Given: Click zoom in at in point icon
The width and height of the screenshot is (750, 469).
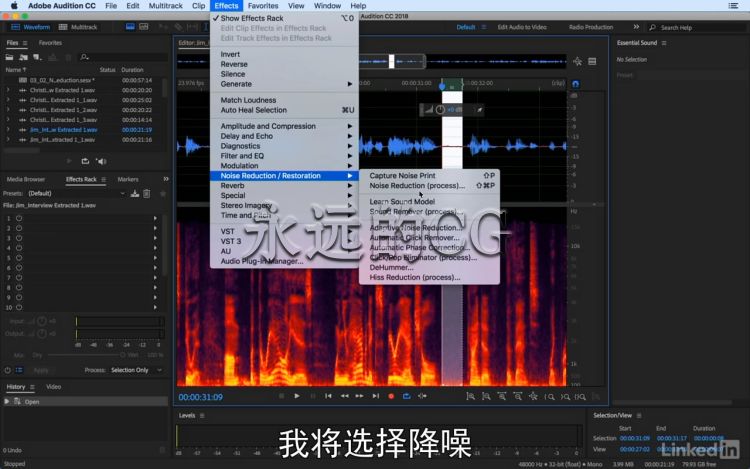Looking at the screenshot, I should (x=550, y=396).
